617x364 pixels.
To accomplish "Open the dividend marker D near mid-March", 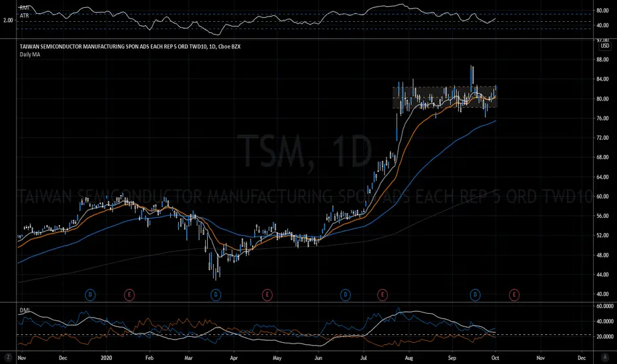I will pyautogui.click(x=216, y=295).
